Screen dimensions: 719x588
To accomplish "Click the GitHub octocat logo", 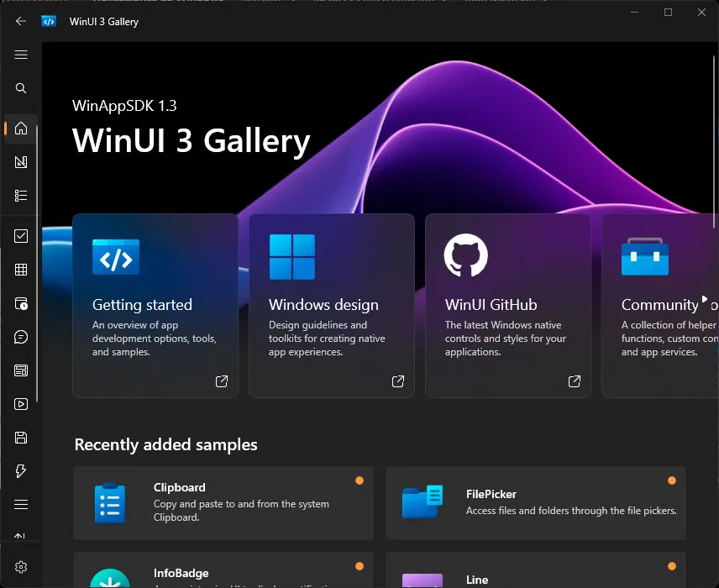I will (x=466, y=255).
